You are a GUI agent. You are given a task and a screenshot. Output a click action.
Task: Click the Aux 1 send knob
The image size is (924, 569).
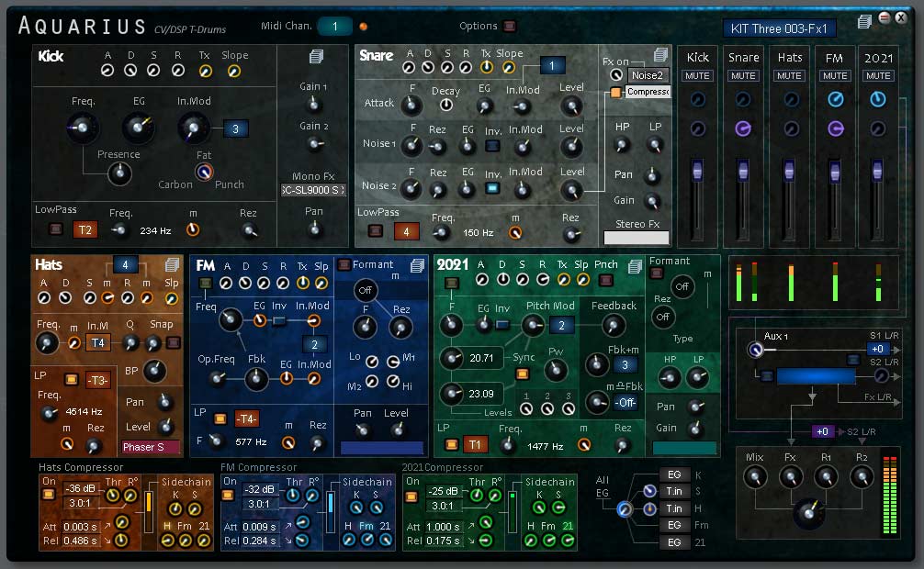click(755, 350)
